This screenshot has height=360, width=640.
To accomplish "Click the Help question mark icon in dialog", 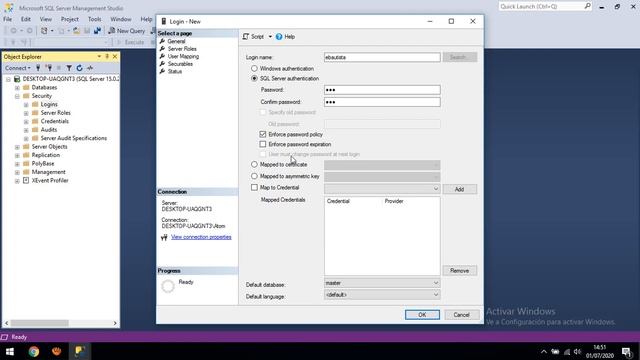I will click(279, 37).
